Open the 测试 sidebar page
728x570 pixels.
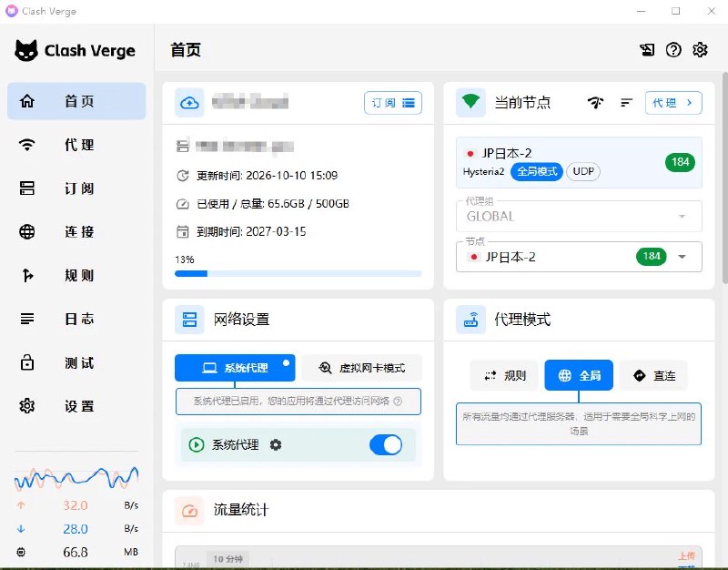click(x=76, y=362)
